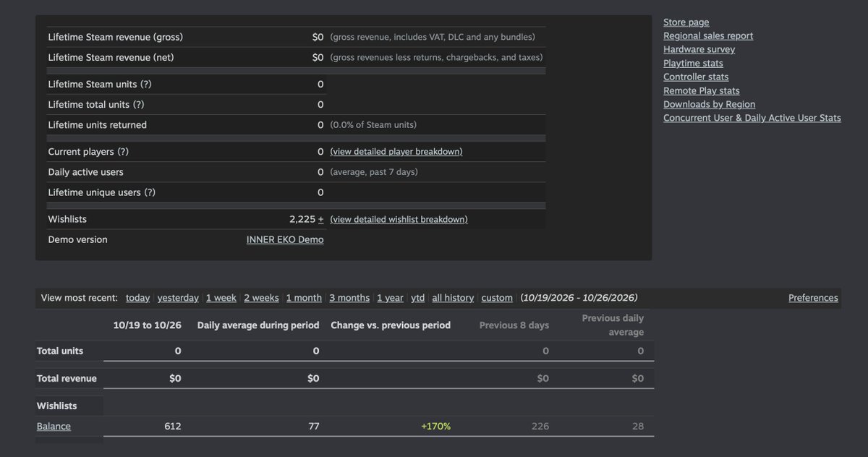Select the 3 months range
Image resolution: width=868 pixels, height=457 pixels.
coord(349,298)
